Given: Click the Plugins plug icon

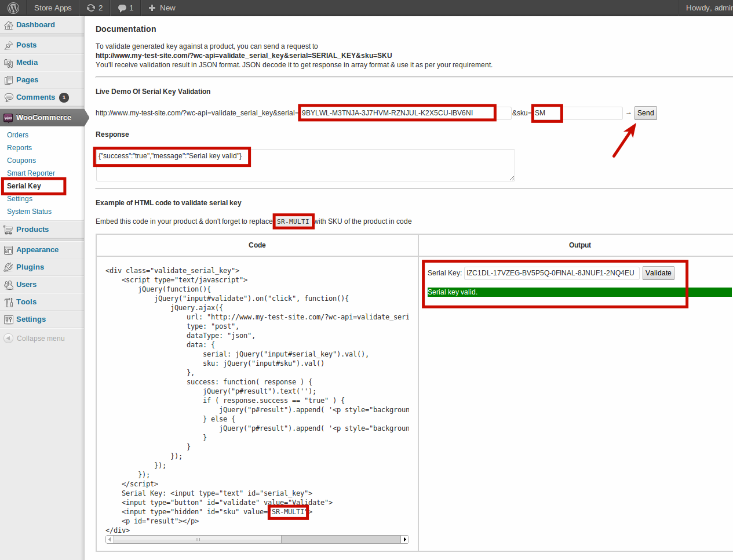Looking at the screenshot, I should tap(8, 267).
